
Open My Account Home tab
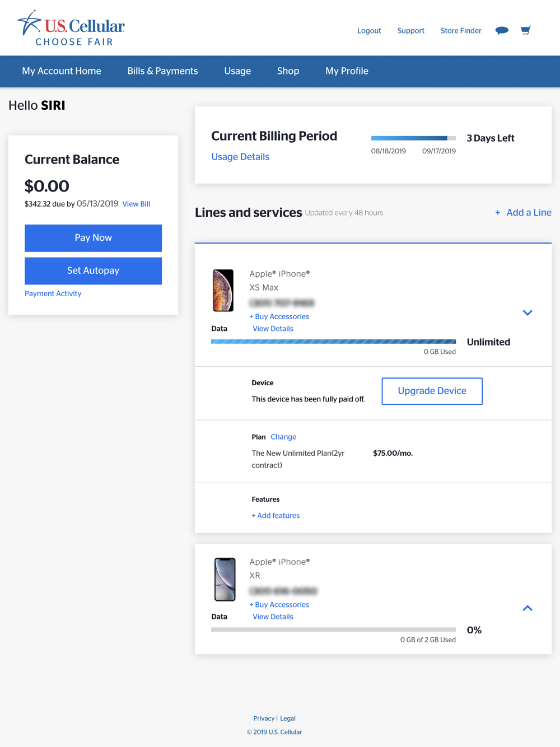click(x=62, y=71)
